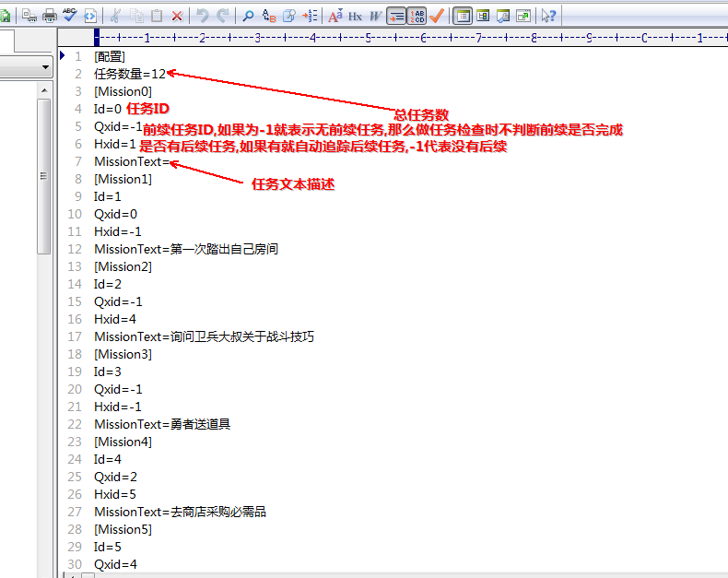
Task: Click line 29 text "Id=5"
Action: [108, 547]
